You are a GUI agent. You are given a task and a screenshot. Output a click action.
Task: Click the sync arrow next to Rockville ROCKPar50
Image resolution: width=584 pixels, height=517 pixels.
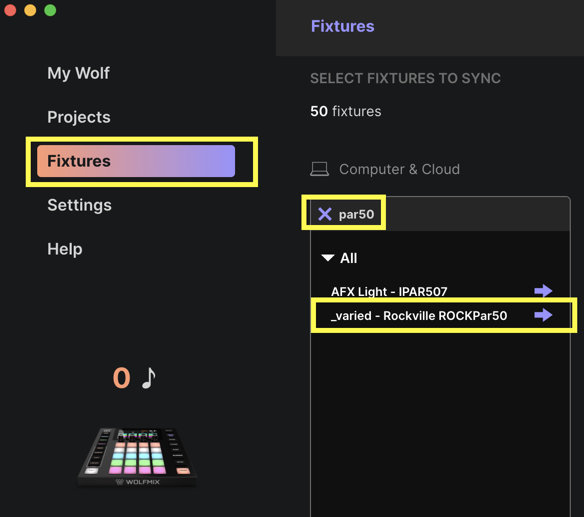543,315
